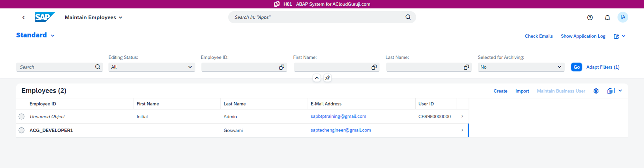Click the back navigation arrow
The width and height of the screenshot is (644, 168).
click(24, 17)
